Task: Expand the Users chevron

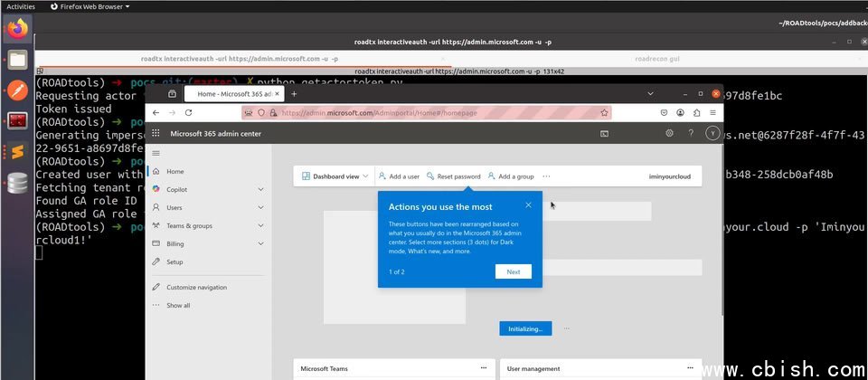Action: tap(260, 208)
